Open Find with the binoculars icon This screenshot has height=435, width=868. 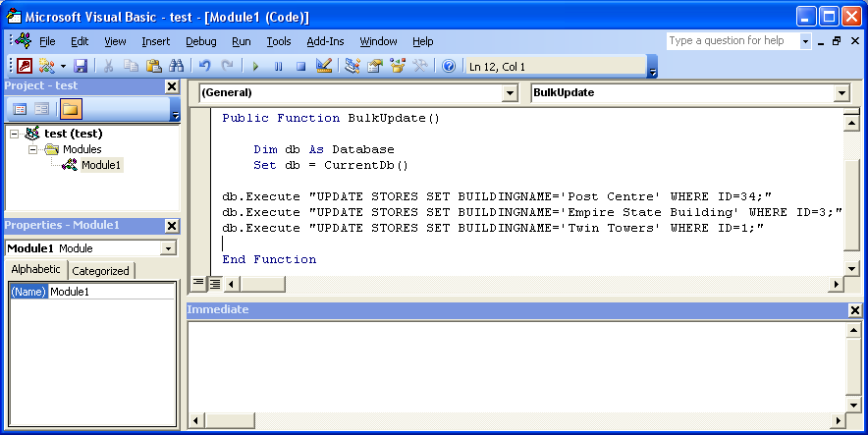(x=176, y=66)
